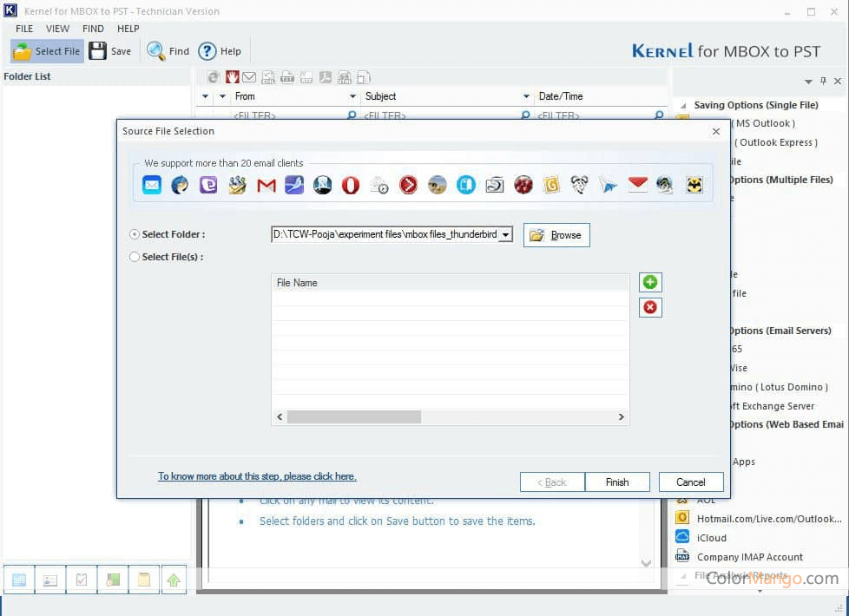Open the FILE menu
Viewport: 849px width, 616px height.
click(24, 29)
